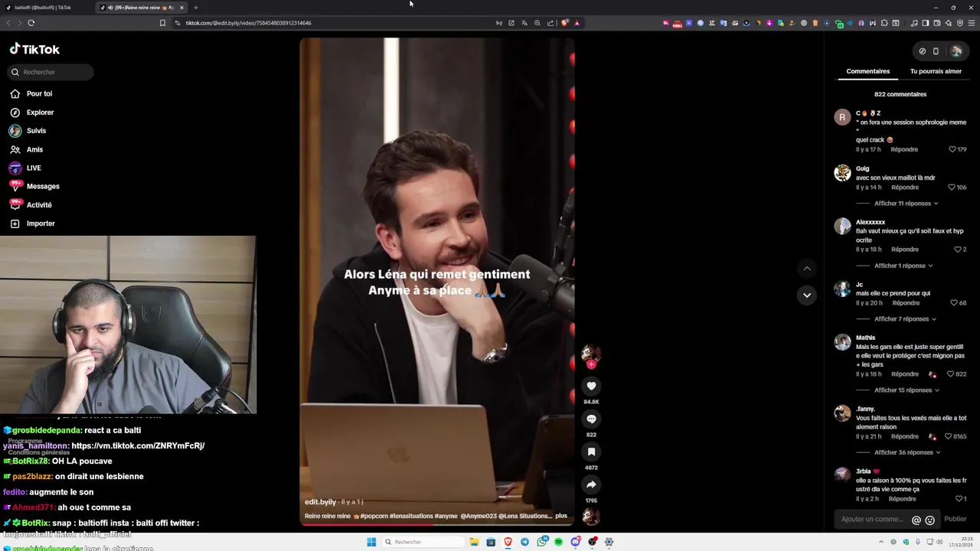Open Guig's commenter avatar
This screenshot has height=551, width=980.
point(842,173)
